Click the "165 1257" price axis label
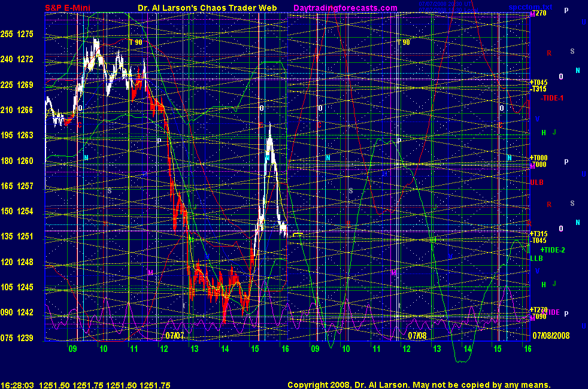Screen dimensions: 588x389 (17, 186)
